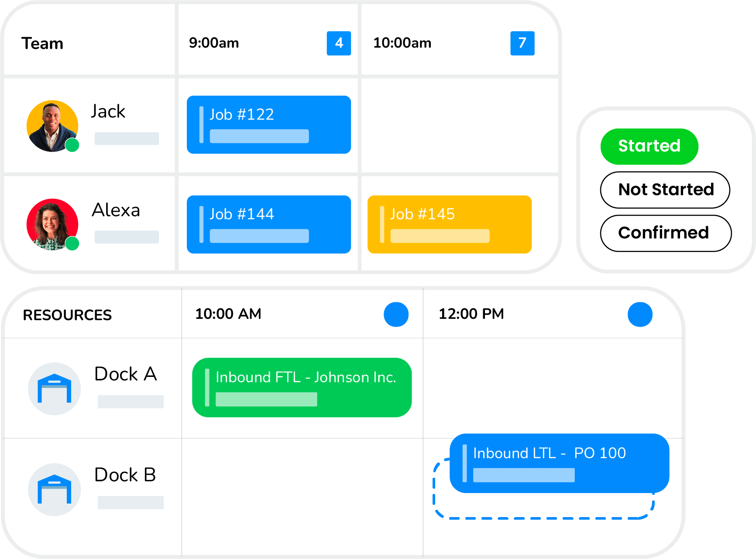Choose the Not Started status
Screen dimensions: 756x559
tap(665, 190)
